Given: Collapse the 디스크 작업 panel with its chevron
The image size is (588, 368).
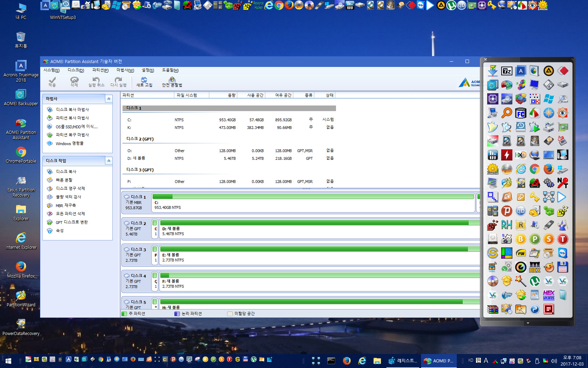Looking at the screenshot, I should (x=109, y=161).
